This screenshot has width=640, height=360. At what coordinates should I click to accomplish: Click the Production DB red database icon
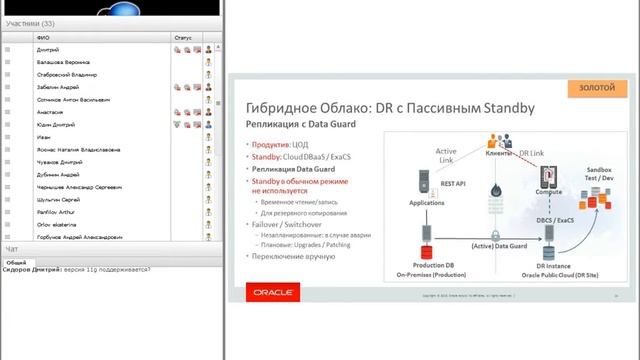point(427,253)
